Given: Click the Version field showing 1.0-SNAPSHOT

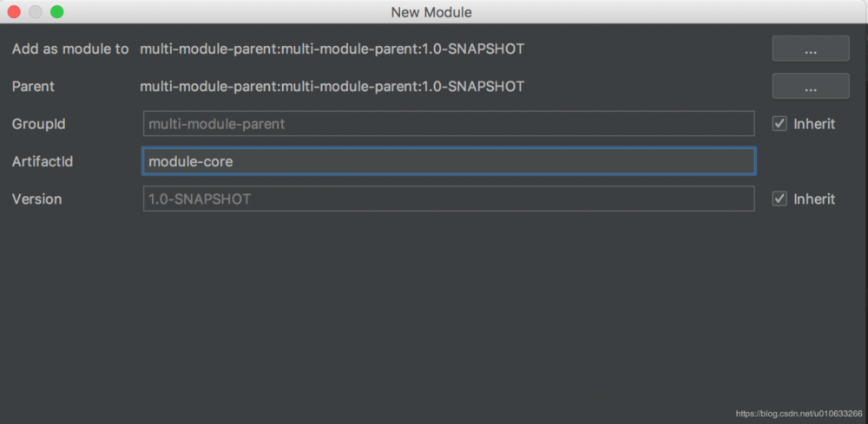Looking at the screenshot, I should 448,199.
